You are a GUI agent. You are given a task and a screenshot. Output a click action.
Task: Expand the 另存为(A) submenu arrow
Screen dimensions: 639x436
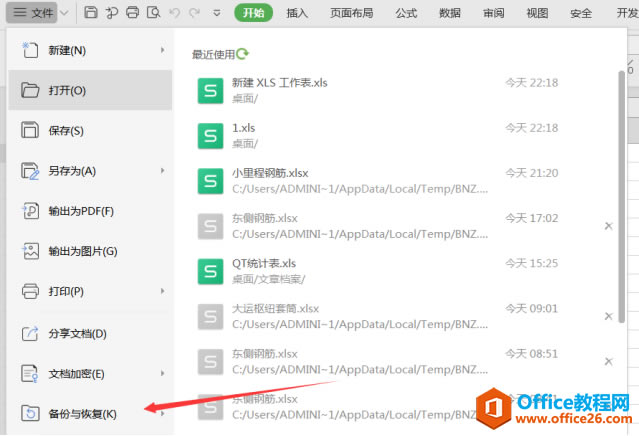pyautogui.click(x=163, y=171)
